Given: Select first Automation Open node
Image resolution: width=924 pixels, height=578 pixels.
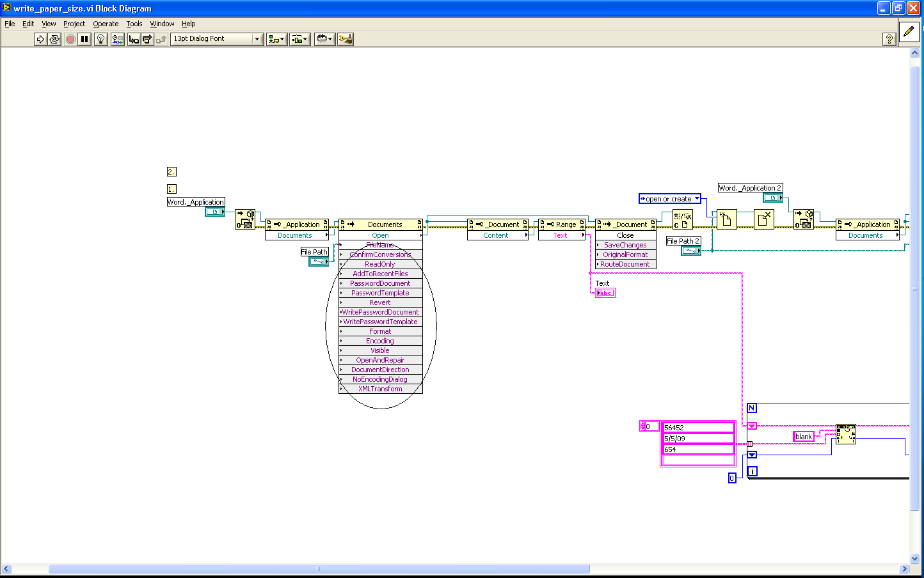Looking at the screenshot, I should (x=245, y=219).
